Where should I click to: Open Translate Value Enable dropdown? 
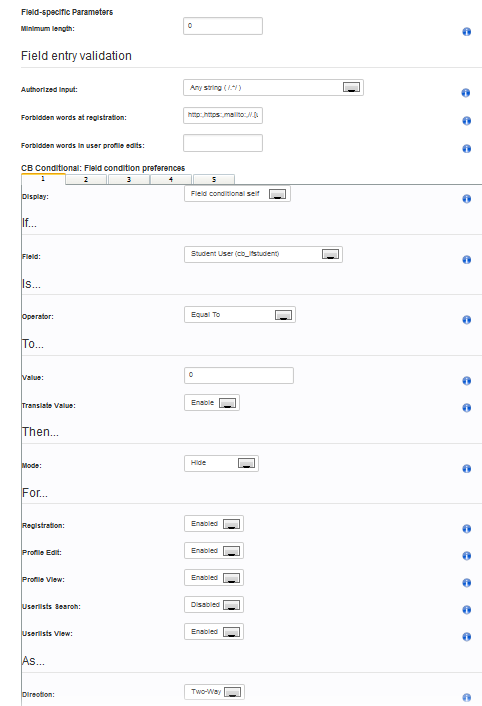click(212, 403)
